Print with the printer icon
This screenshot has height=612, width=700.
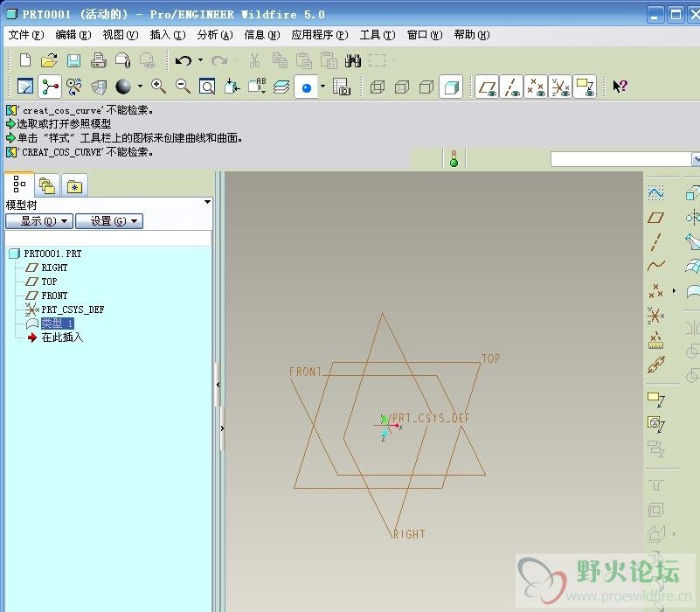[x=98, y=59]
